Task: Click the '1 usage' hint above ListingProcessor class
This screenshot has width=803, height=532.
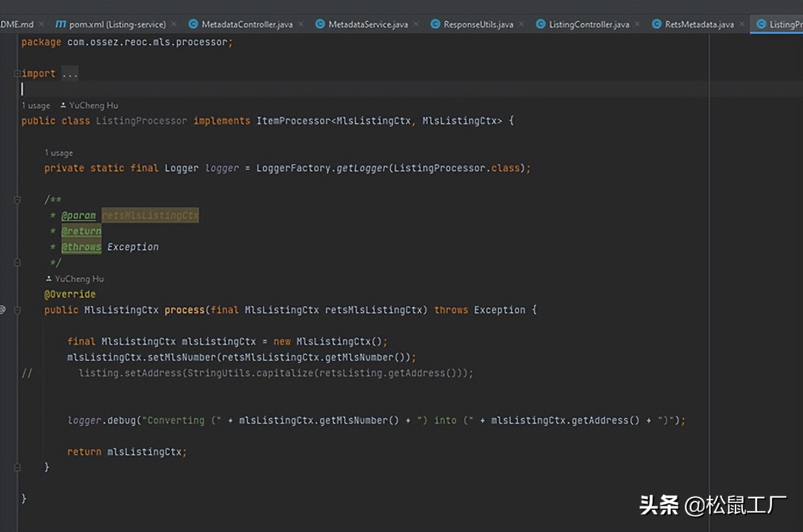Action: pos(36,105)
